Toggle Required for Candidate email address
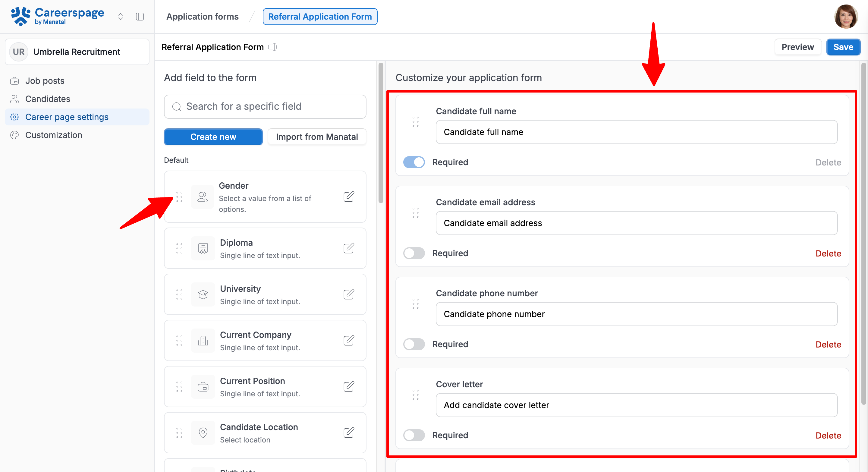 coord(414,253)
